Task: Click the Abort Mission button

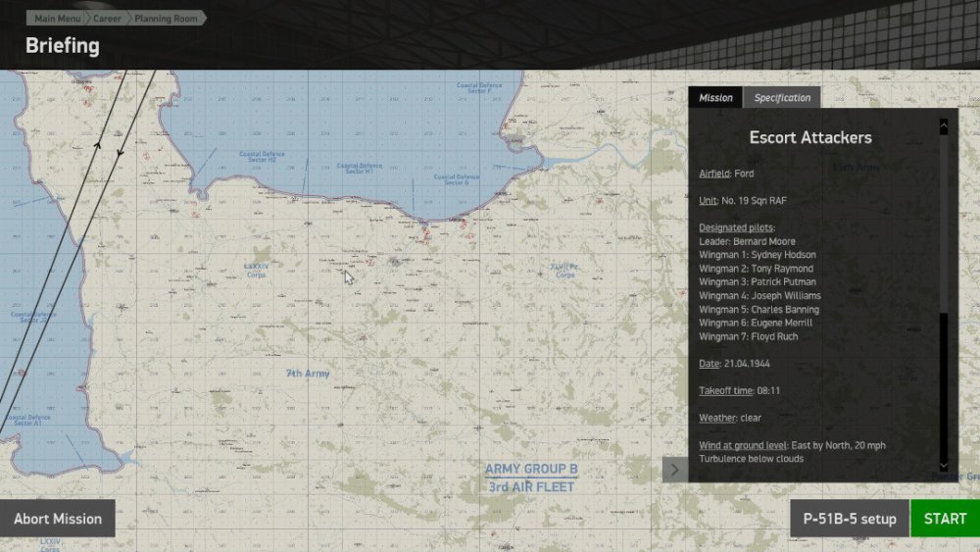Action: 58,519
